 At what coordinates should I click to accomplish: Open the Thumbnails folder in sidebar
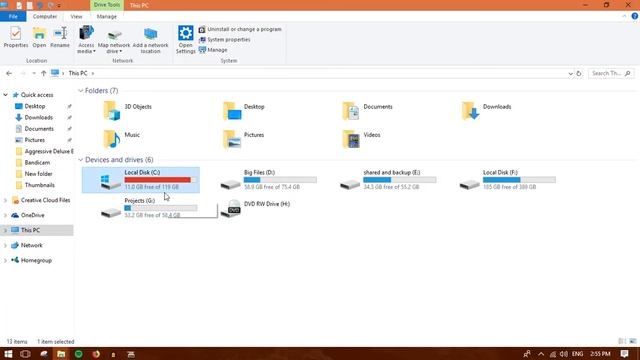click(40, 185)
